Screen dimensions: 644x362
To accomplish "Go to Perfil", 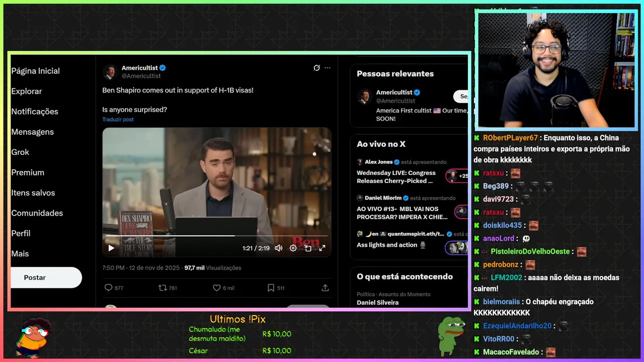I will [21, 233].
